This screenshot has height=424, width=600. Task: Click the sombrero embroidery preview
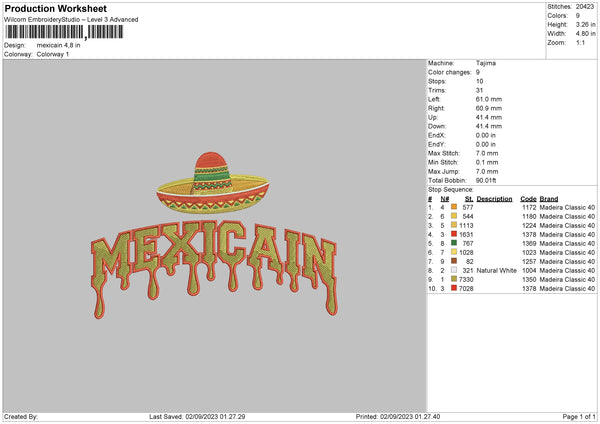pyautogui.click(x=213, y=183)
